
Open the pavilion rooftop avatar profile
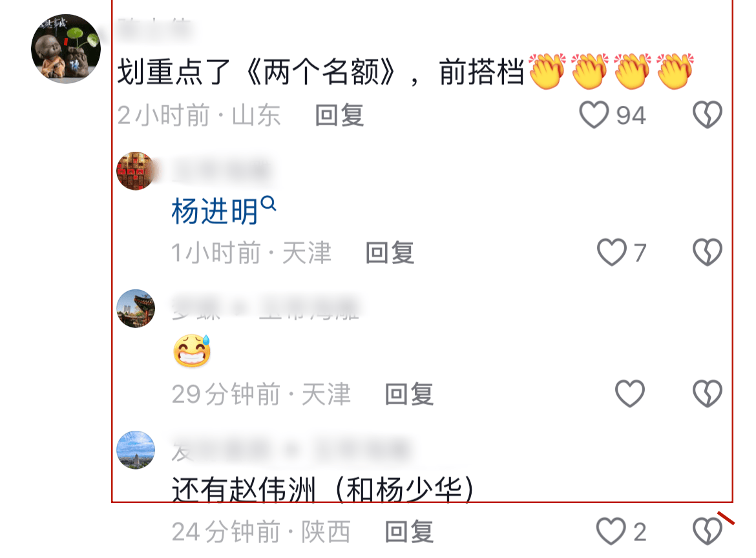(136, 309)
